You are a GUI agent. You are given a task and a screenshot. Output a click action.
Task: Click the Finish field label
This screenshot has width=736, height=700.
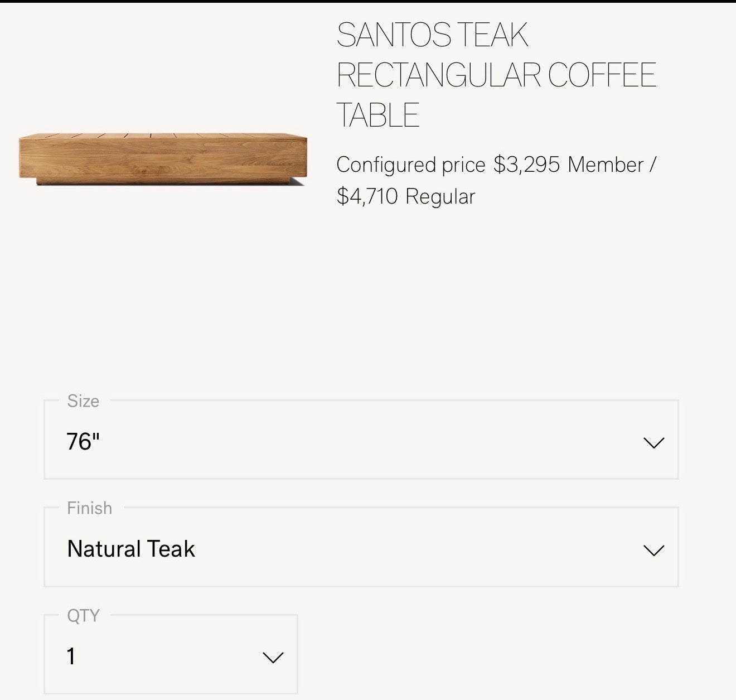[89, 508]
